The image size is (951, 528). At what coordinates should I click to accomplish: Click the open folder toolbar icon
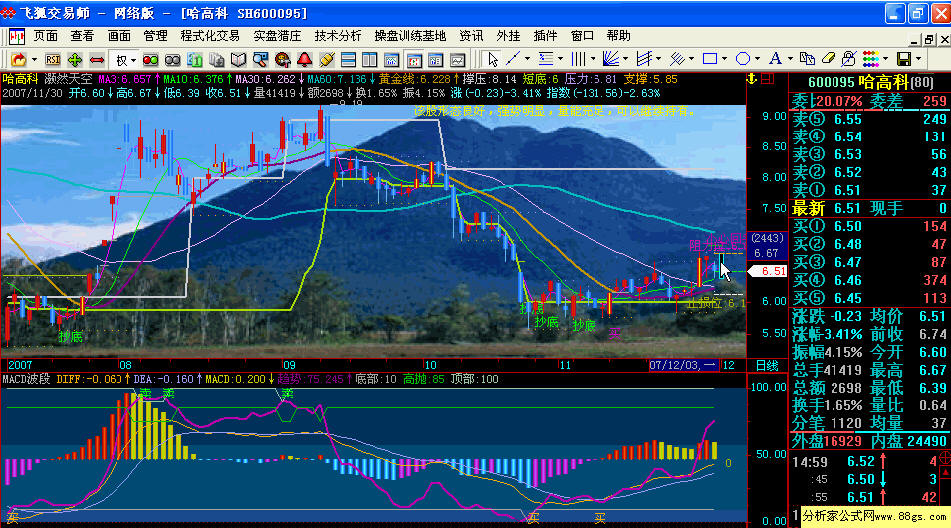18,59
